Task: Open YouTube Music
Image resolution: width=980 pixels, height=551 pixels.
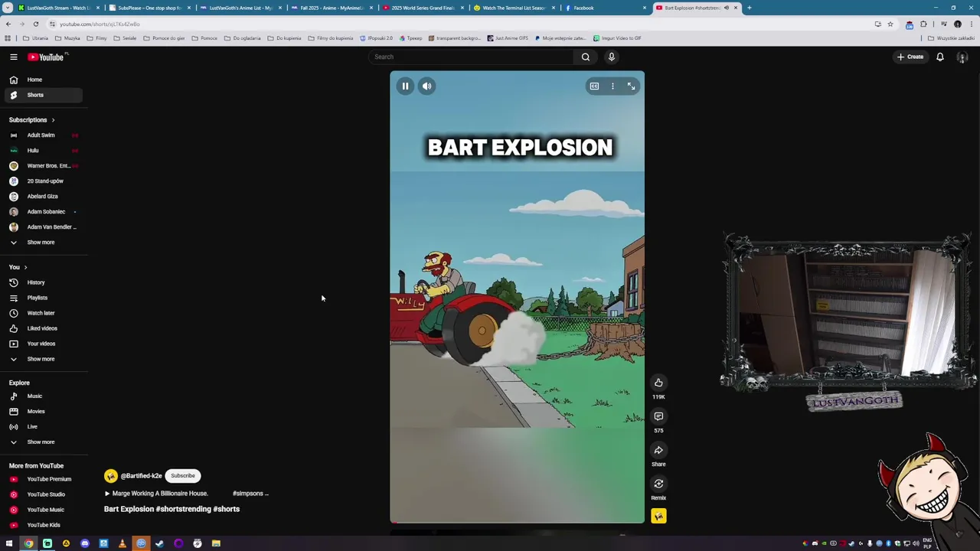Action: coord(42,510)
